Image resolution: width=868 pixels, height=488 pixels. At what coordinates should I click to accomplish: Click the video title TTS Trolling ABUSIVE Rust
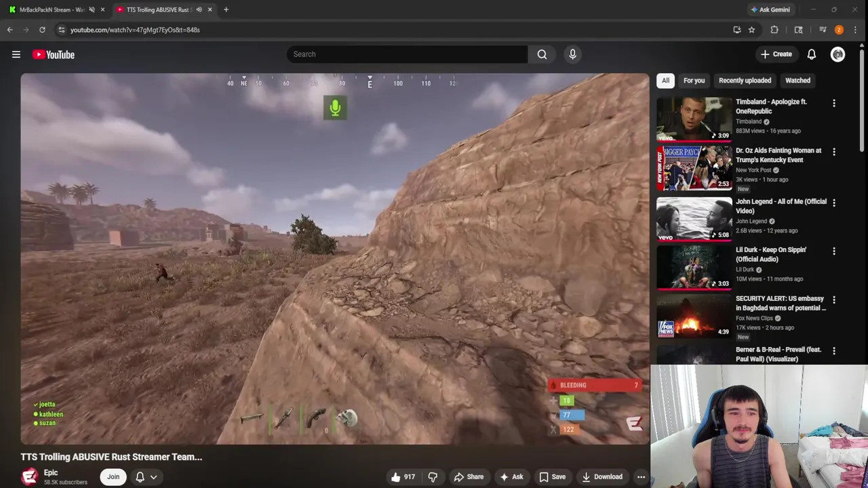(x=111, y=457)
